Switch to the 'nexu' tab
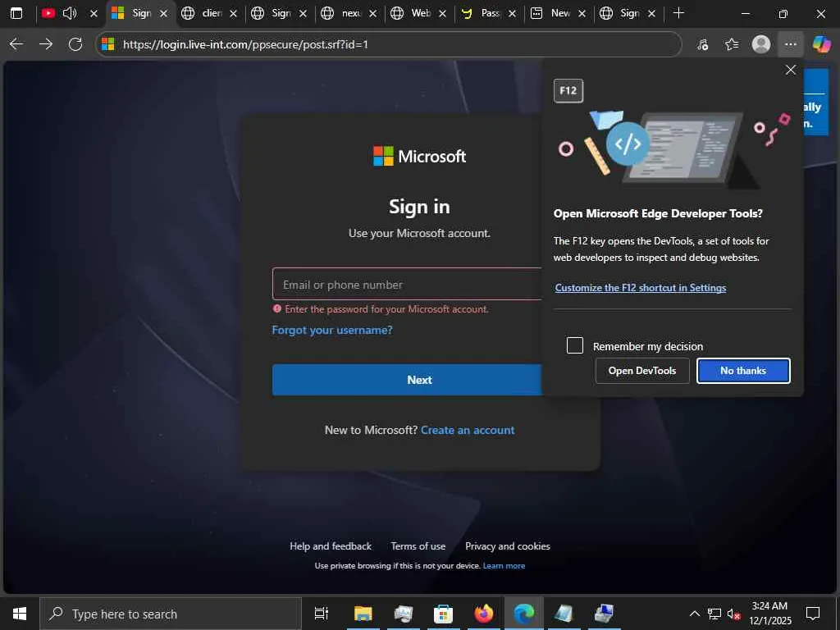840x630 pixels. coord(342,13)
